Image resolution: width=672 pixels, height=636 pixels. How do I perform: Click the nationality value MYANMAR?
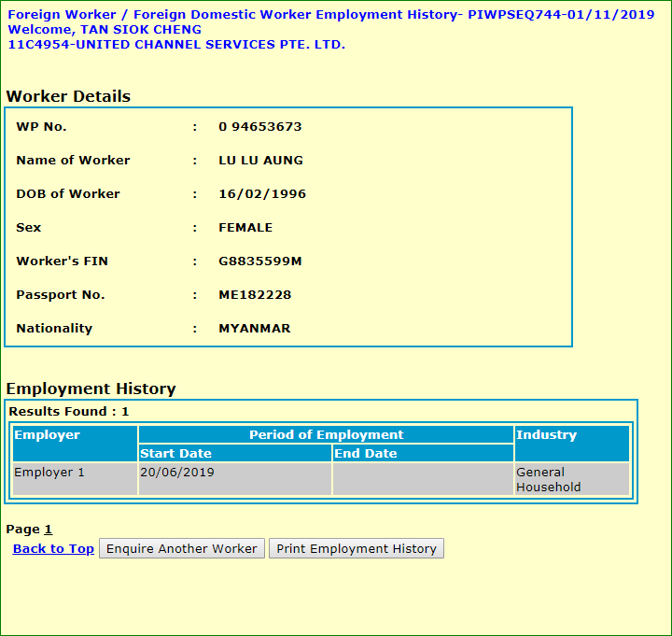(x=255, y=329)
